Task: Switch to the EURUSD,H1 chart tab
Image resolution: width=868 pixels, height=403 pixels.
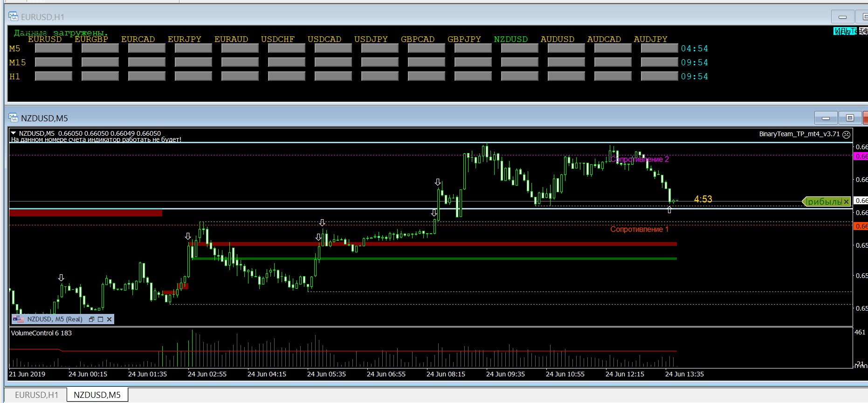Action: point(36,395)
